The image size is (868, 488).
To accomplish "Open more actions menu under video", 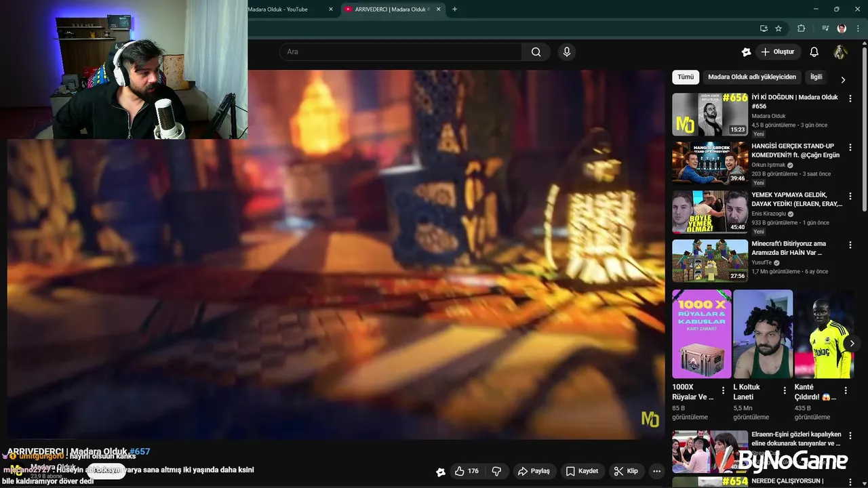I will [x=656, y=471].
